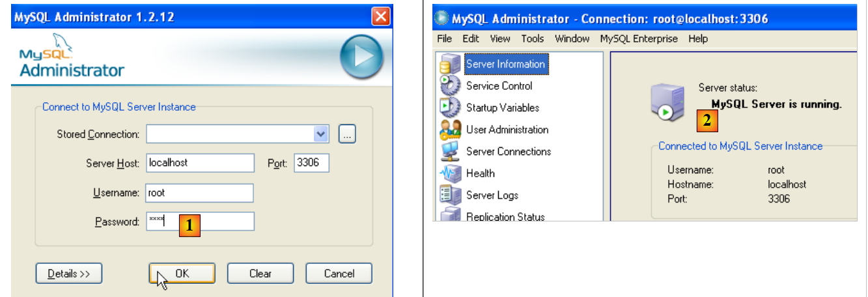This screenshot has width=868, height=297.
Task: Click the Server Information sidebar icon
Action: [x=450, y=64]
